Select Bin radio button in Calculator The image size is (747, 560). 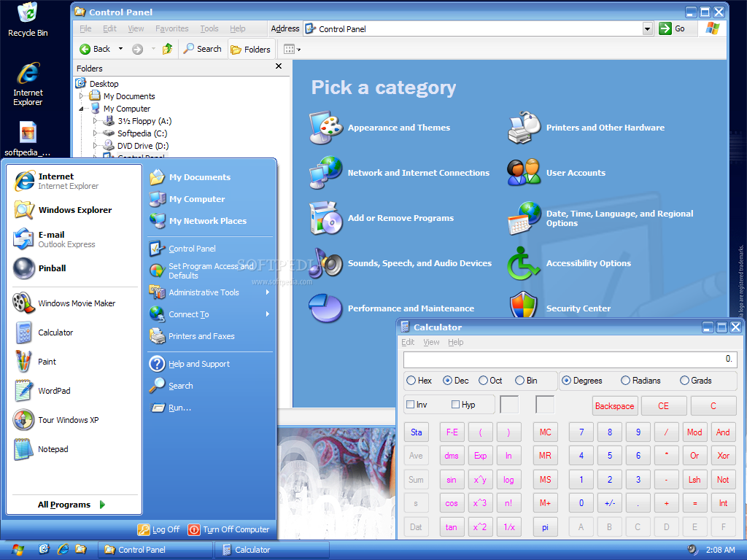point(519,381)
